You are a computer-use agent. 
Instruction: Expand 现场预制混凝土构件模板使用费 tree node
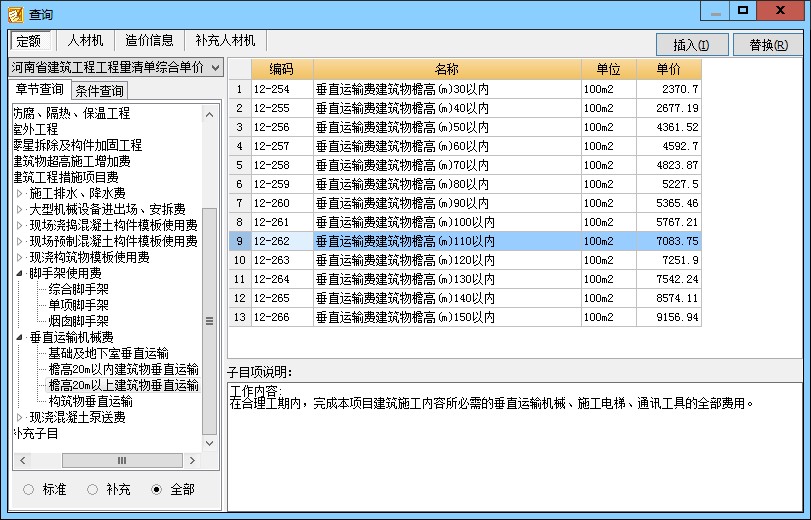20,242
